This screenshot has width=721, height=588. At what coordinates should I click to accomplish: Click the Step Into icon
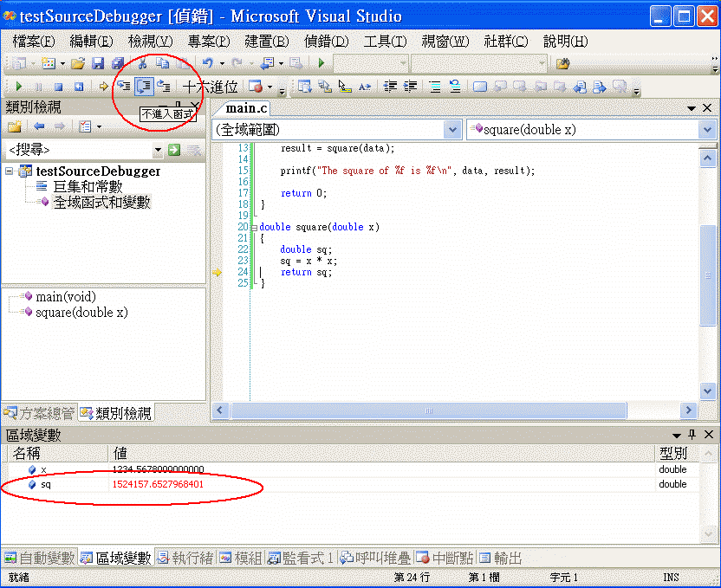tap(123, 87)
